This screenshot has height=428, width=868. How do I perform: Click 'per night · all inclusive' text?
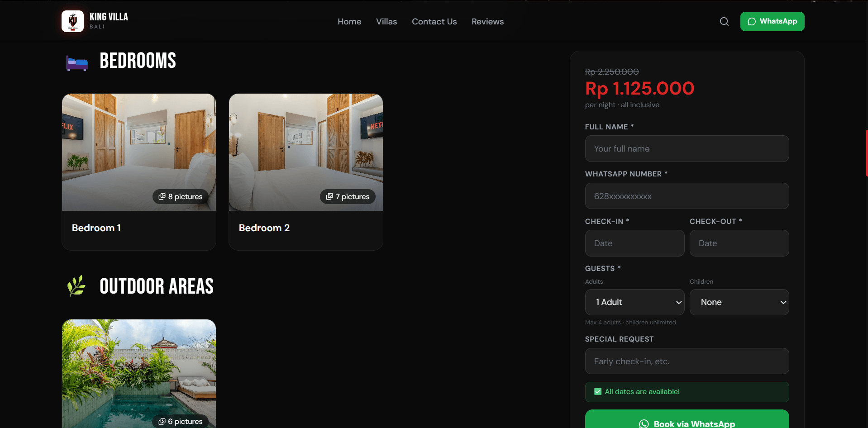tap(622, 105)
